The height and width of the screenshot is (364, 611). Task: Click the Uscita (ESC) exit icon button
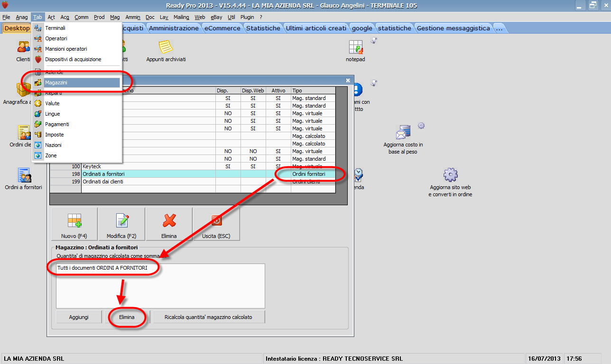[217, 224]
